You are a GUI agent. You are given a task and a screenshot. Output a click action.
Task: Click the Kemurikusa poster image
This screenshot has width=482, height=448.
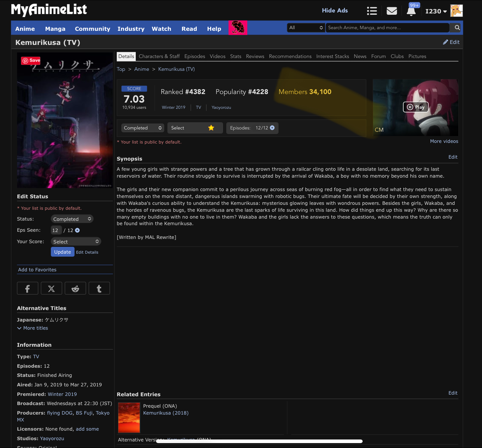[x=65, y=120]
